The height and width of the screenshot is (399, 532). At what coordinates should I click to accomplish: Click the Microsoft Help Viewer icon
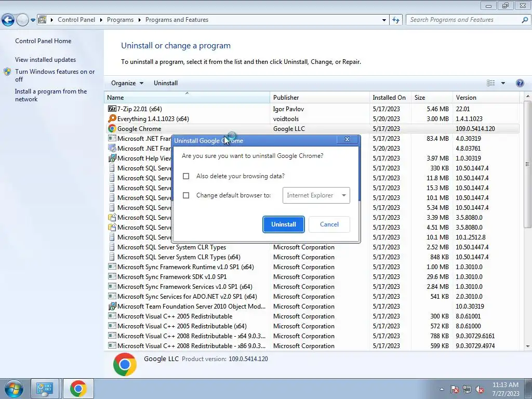coord(112,158)
